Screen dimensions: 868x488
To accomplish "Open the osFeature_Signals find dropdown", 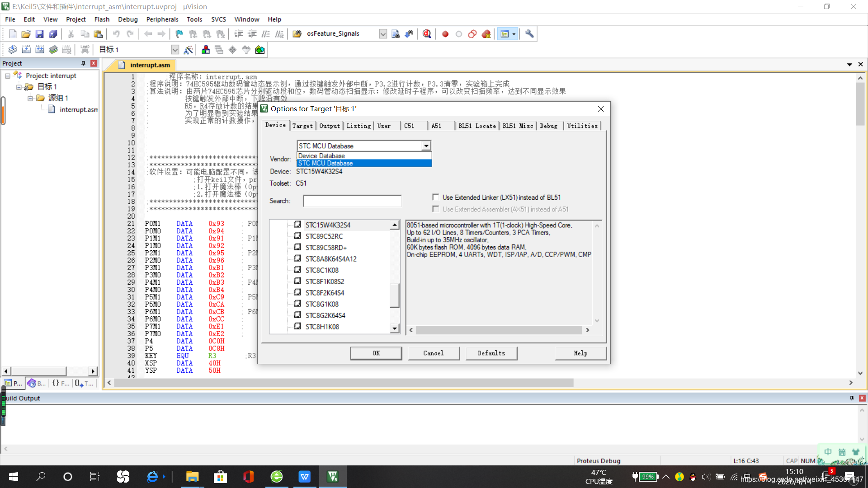I will coord(383,34).
